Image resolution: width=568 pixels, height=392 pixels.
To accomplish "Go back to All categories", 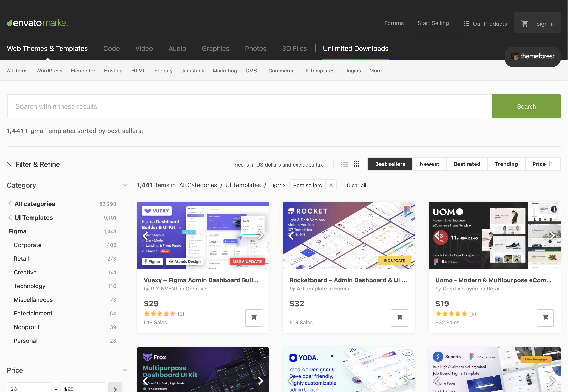I will coord(35,204).
